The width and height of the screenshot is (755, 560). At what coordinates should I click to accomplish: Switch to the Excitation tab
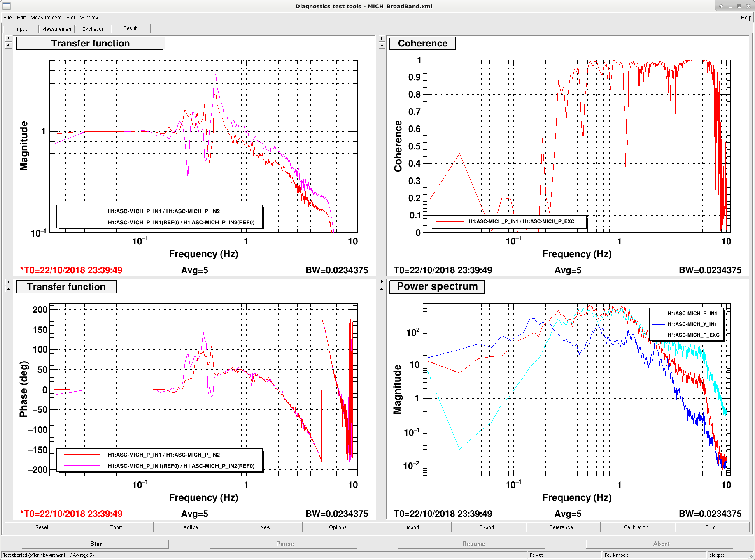[x=93, y=29]
